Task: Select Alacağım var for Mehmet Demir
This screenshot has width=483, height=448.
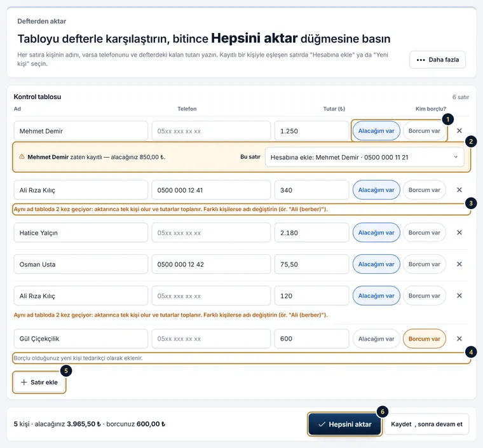Action: (376, 131)
